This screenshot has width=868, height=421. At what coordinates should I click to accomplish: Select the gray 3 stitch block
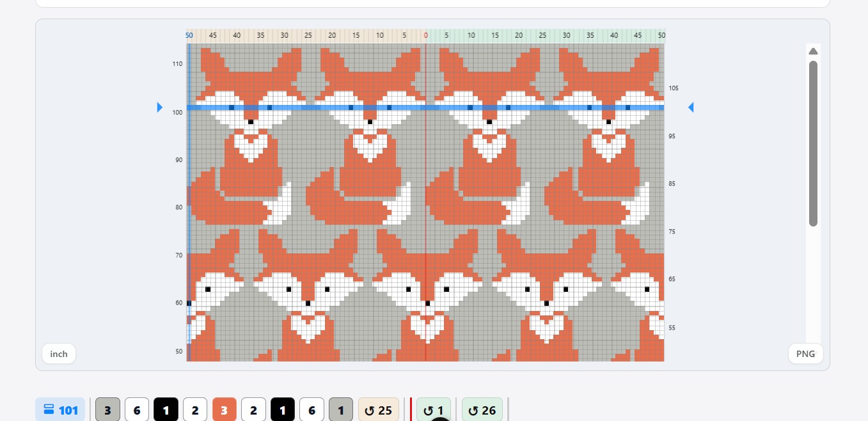(107, 410)
